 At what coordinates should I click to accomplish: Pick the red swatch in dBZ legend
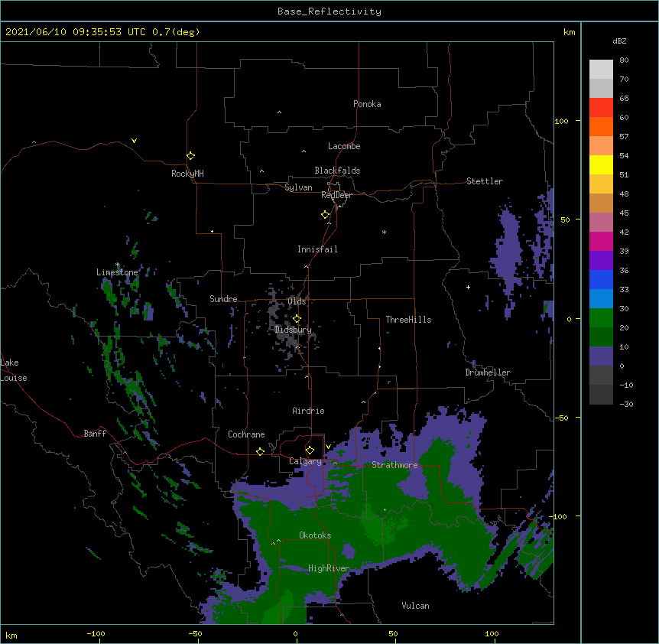pos(601,107)
